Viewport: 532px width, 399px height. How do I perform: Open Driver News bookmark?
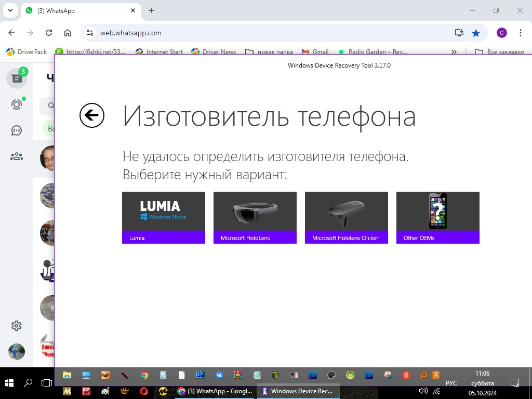214,51
